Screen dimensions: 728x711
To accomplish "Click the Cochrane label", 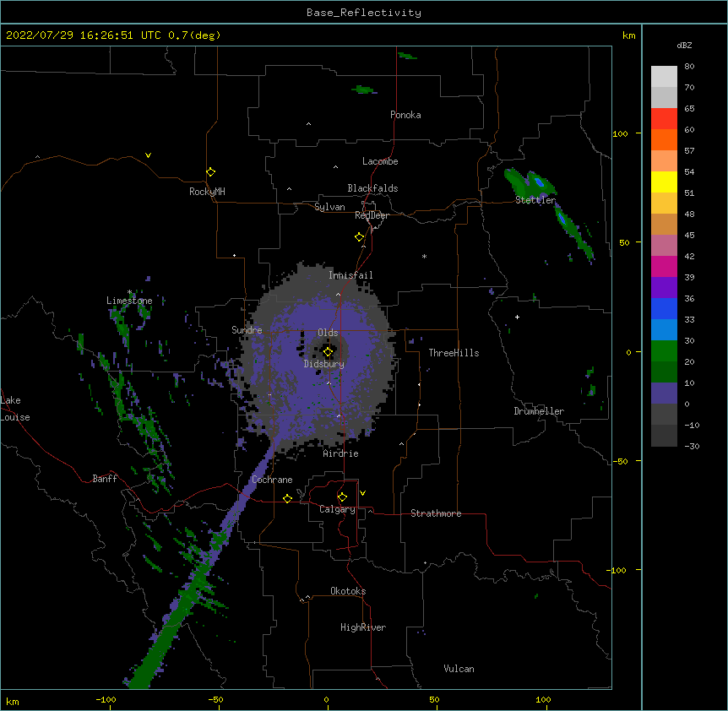I will pos(272,480).
